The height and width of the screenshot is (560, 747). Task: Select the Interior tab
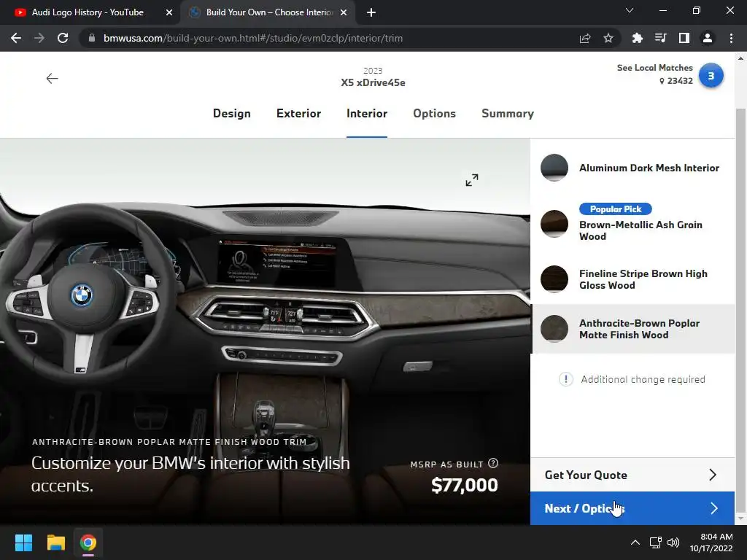point(367,113)
